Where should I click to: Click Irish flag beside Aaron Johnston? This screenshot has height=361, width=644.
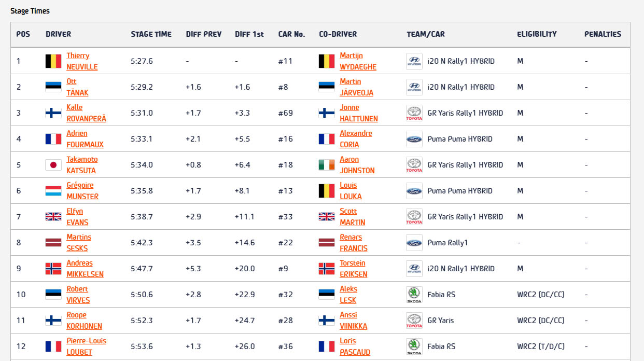327,165
